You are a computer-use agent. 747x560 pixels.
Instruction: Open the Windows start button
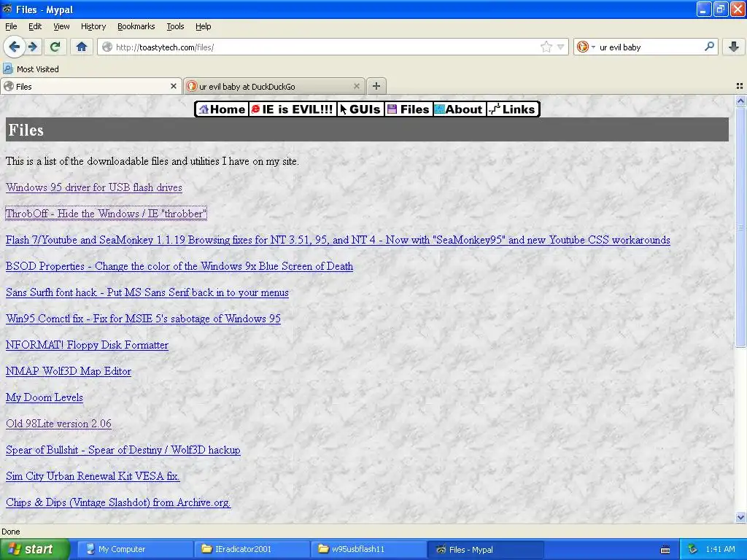pos(35,549)
